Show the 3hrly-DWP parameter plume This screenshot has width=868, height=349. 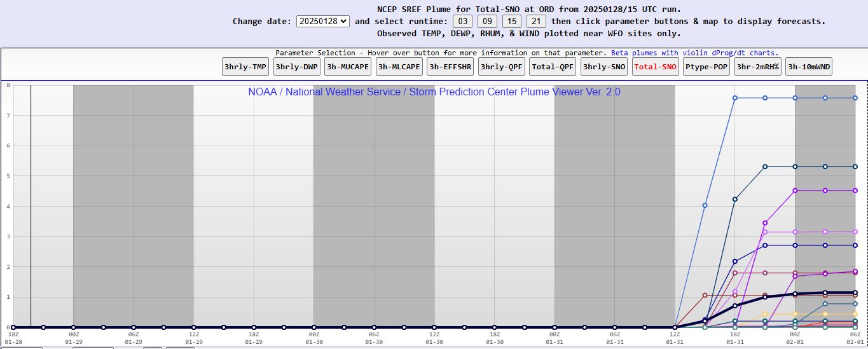pos(297,66)
